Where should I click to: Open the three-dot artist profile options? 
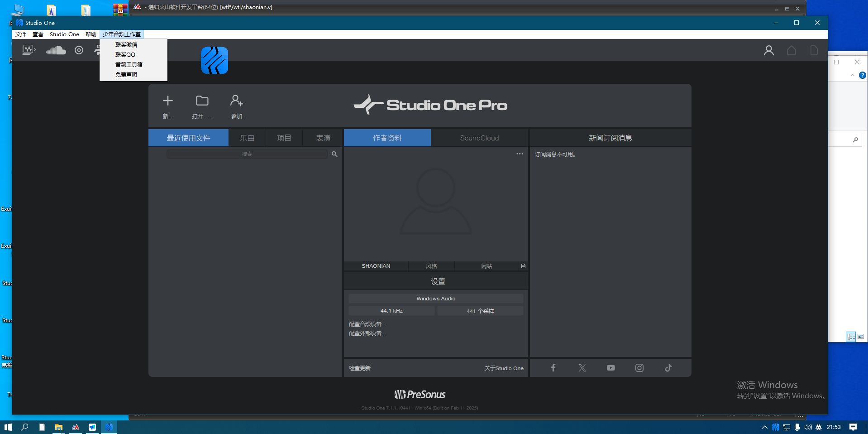tap(520, 154)
